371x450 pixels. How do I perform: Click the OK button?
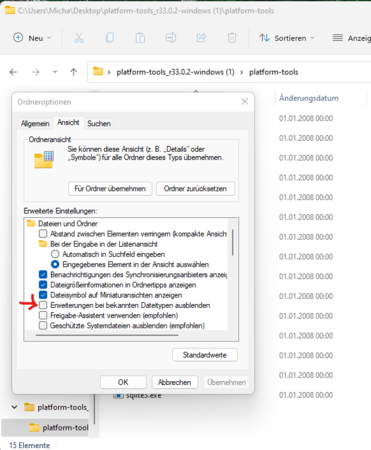coord(123,382)
